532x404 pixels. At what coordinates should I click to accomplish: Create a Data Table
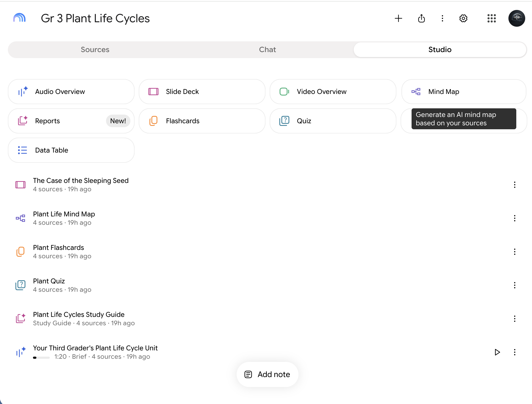[71, 150]
